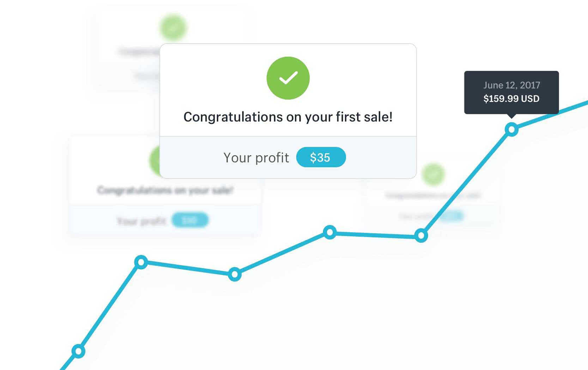Image resolution: width=588 pixels, height=370 pixels.
Task: Click the blurred checkmark on the topmost background card
Action: (173, 27)
